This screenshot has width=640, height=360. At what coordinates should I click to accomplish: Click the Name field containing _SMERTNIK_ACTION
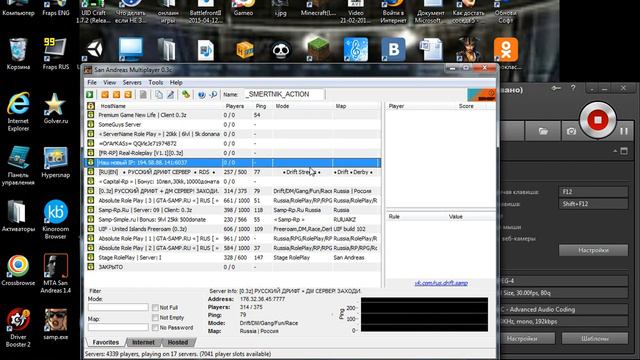click(284, 94)
